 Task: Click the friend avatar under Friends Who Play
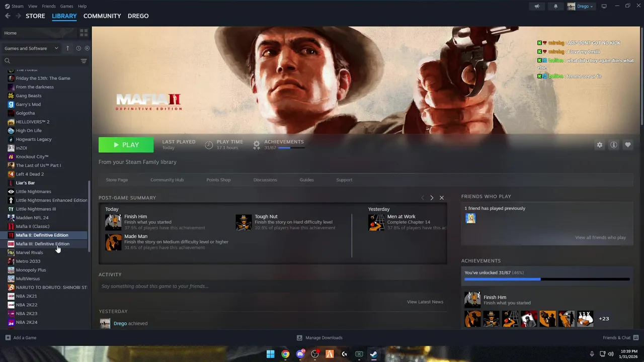pos(470,218)
